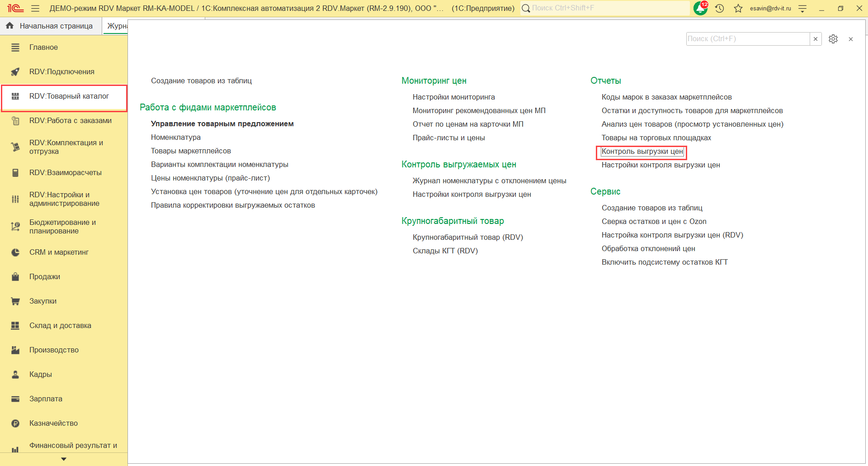Open Контроль выгрузки цен report
The image size is (868, 466).
[642, 152]
